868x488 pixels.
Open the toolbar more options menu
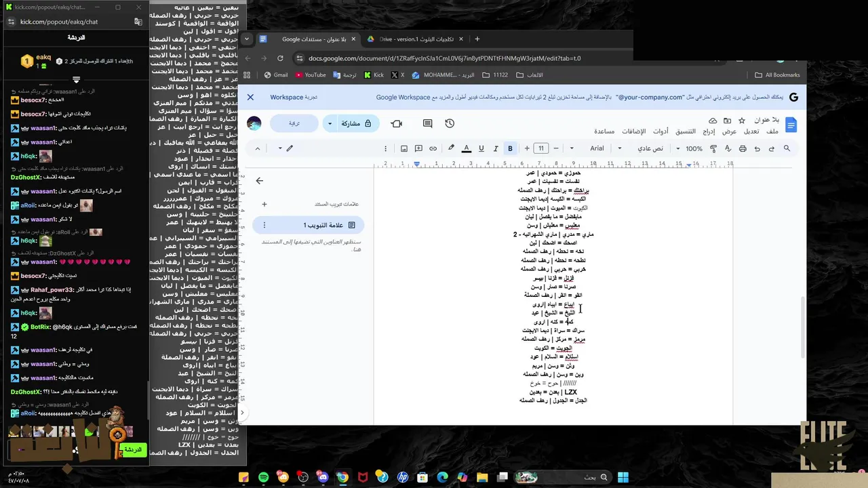[385, 148]
